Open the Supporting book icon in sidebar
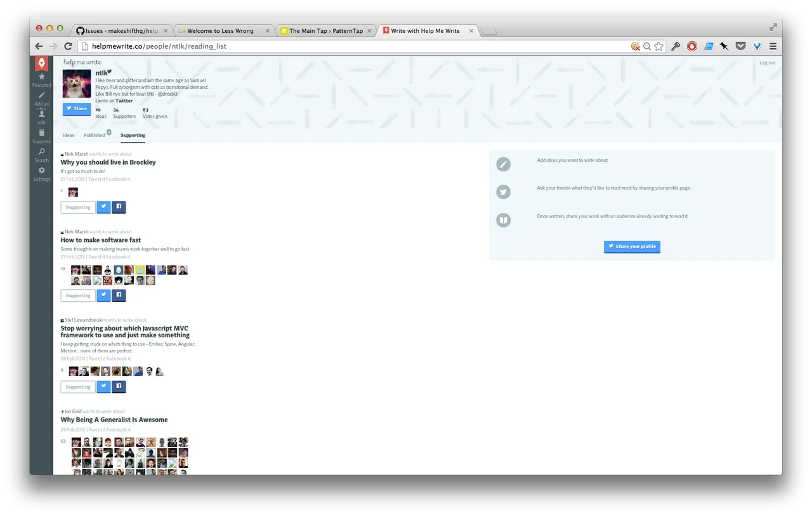812x516 pixels. click(x=42, y=132)
